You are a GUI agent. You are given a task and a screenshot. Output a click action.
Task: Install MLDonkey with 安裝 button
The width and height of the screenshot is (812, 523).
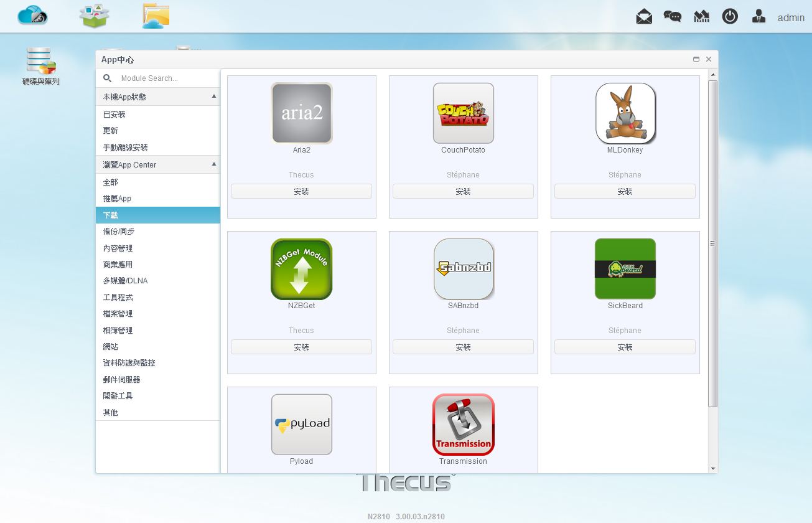(625, 192)
